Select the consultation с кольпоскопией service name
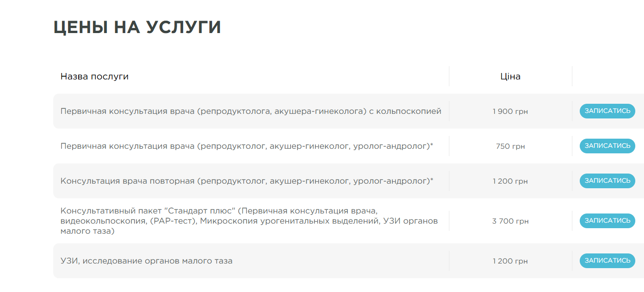Image resolution: width=644 pixels, height=292 pixels. pos(251,111)
